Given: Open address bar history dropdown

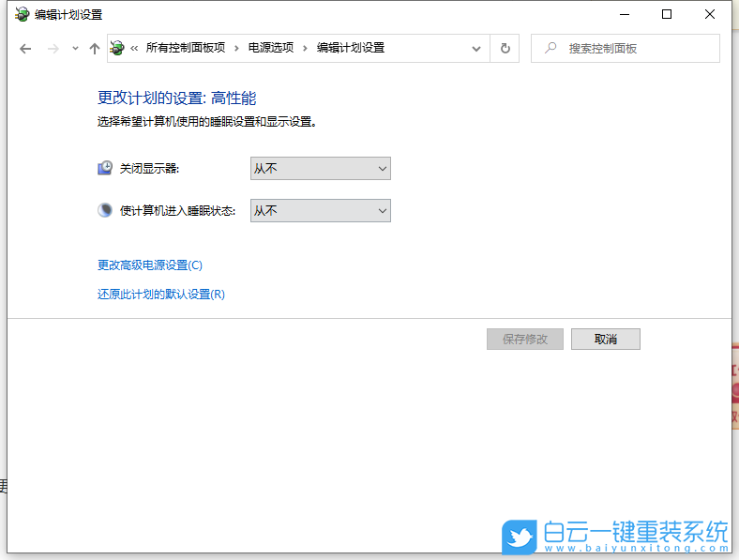Looking at the screenshot, I should pos(476,49).
